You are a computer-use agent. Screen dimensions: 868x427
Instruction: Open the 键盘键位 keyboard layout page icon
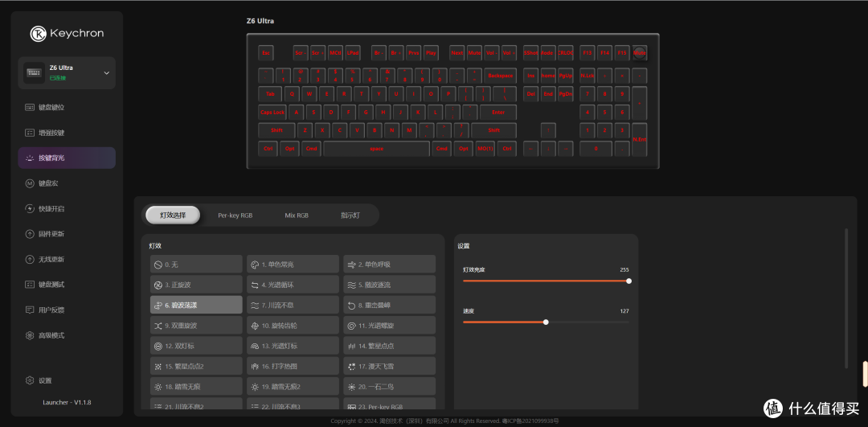click(x=30, y=108)
